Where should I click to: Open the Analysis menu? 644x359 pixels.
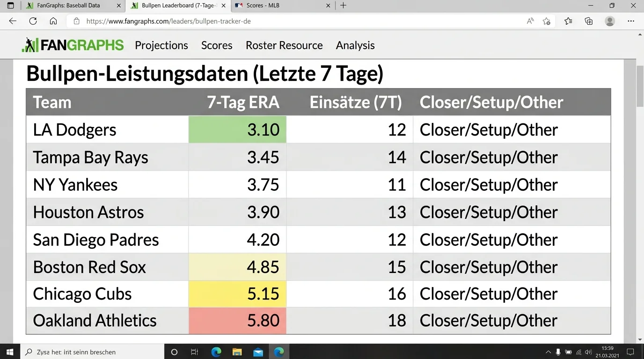point(355,45)
